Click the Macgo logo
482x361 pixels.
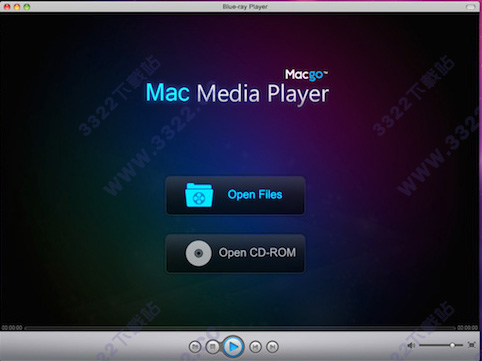pos(306,75)
